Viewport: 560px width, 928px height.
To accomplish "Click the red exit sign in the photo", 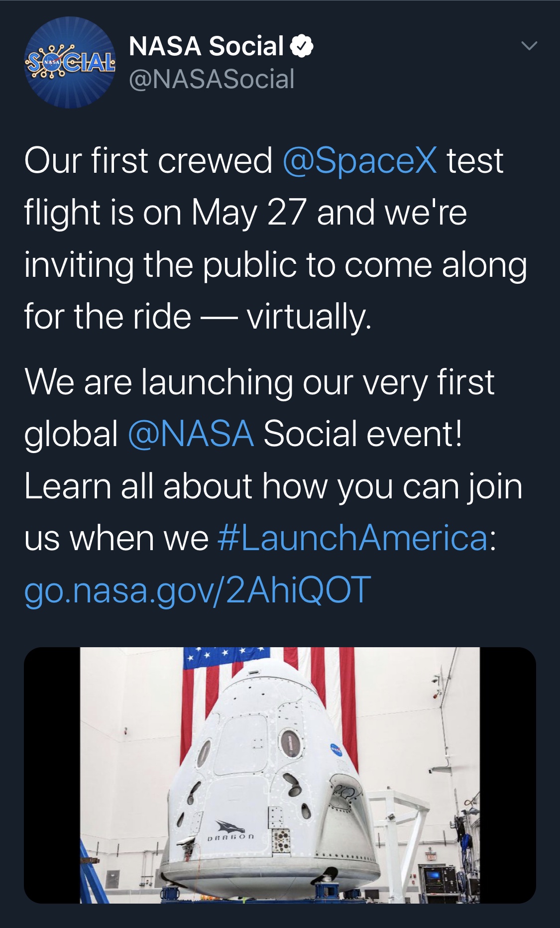I will point(431,856).
